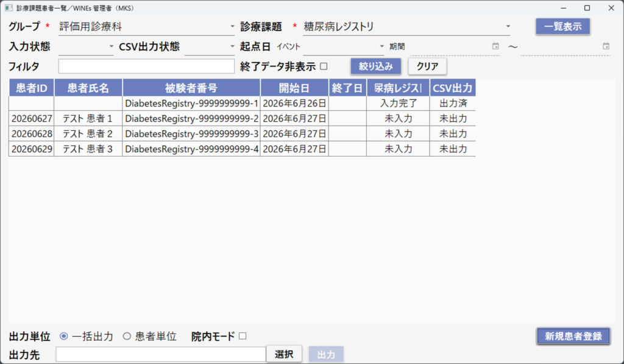This screenshot has height=364, width=624.
Task: Open the 診療課題 dropdown
Action: [406, 27]
